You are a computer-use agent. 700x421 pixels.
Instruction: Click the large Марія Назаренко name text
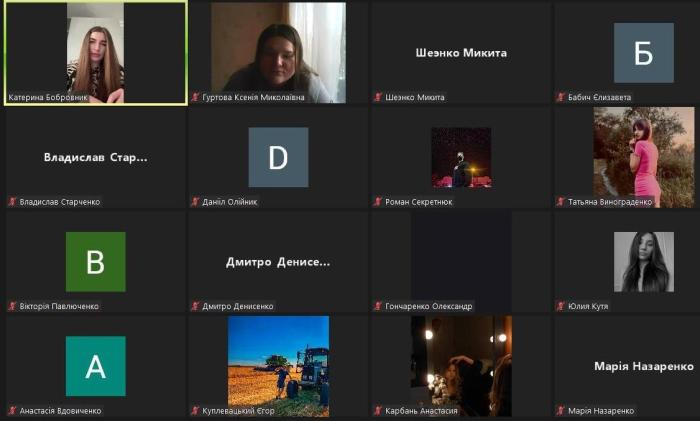click(644, 367)
